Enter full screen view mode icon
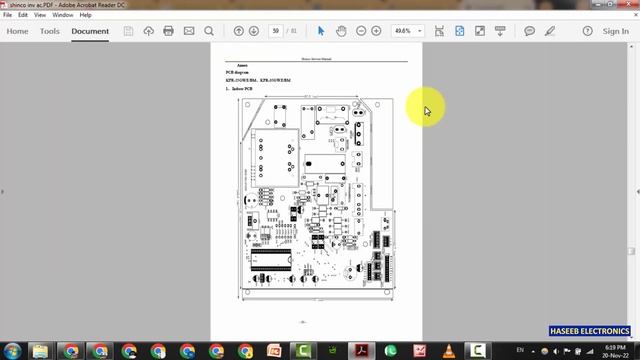The width and height of the screenshot is (640, 360). coord(480,31)
